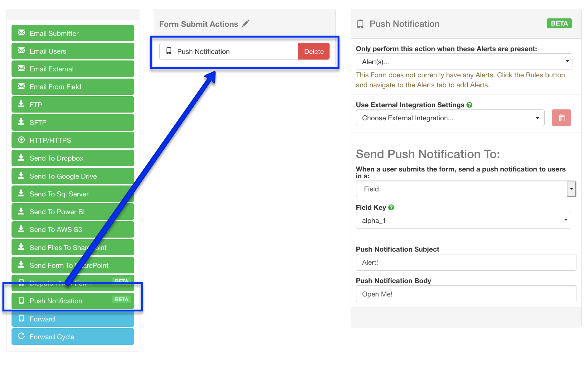Click the smartphone icon in the Push Notification panel header

coord(360,23)
